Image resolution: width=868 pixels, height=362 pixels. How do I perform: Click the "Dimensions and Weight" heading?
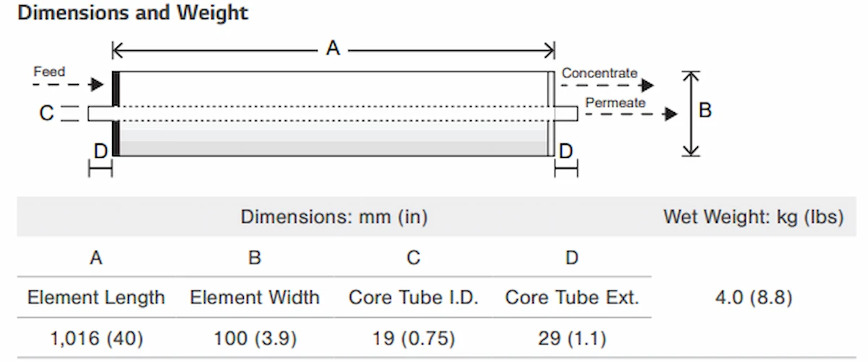tap(132, 13)
